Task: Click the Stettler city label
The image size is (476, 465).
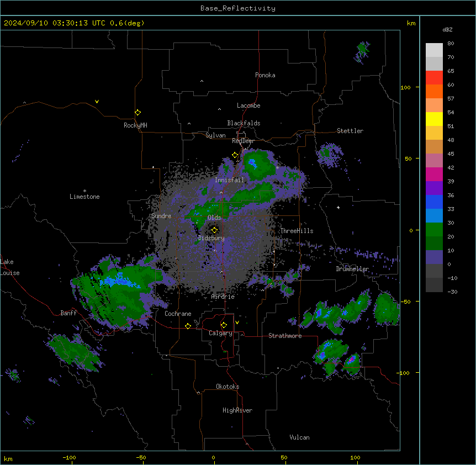Action: (x=350, y=131)
